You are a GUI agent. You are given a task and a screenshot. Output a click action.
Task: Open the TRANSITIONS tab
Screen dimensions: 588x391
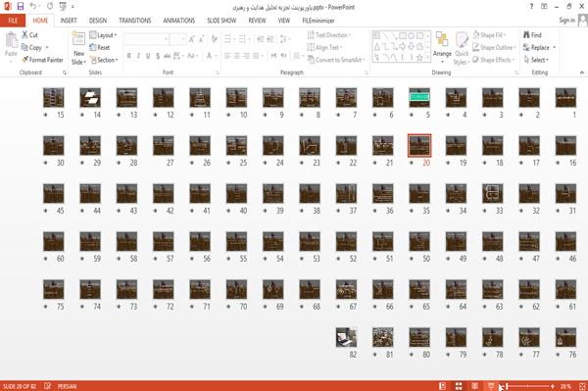click(135, 21)
